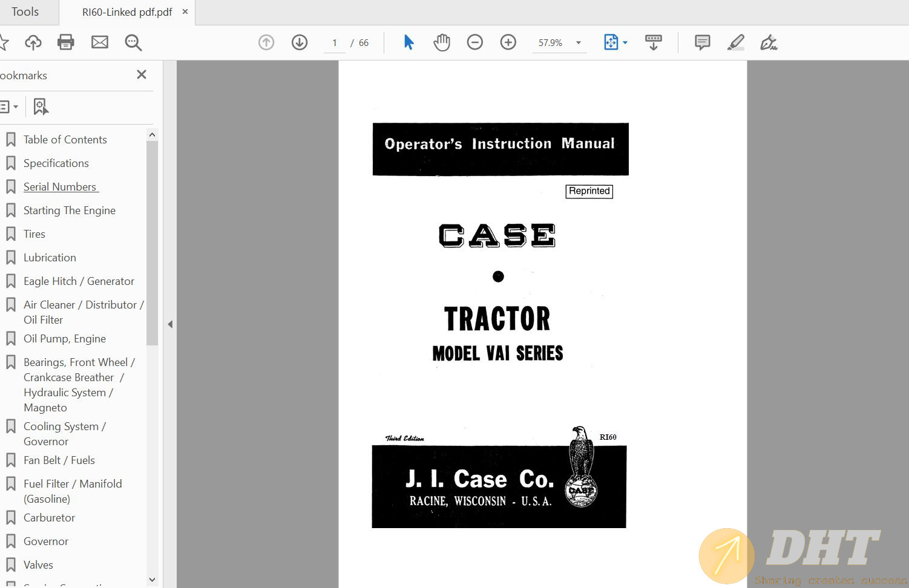Open Fuel Filter / Manifold (Gasoline) bookmark
Image resolution: width=909 pixels, height=588 pixels.
[x=73, y=491]
